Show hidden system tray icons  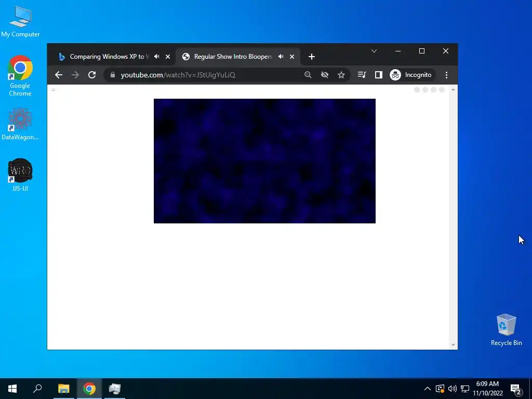(428, 389)
